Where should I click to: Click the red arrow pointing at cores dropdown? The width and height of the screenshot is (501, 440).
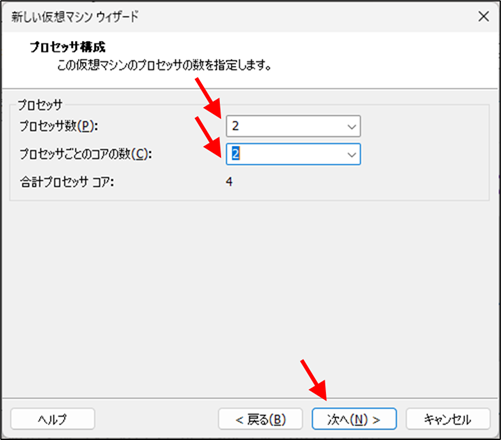point(209,137)
